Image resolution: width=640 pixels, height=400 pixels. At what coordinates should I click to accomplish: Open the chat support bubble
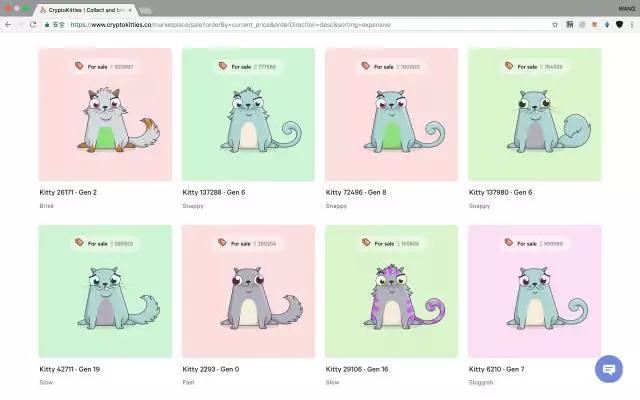point(609,369)
